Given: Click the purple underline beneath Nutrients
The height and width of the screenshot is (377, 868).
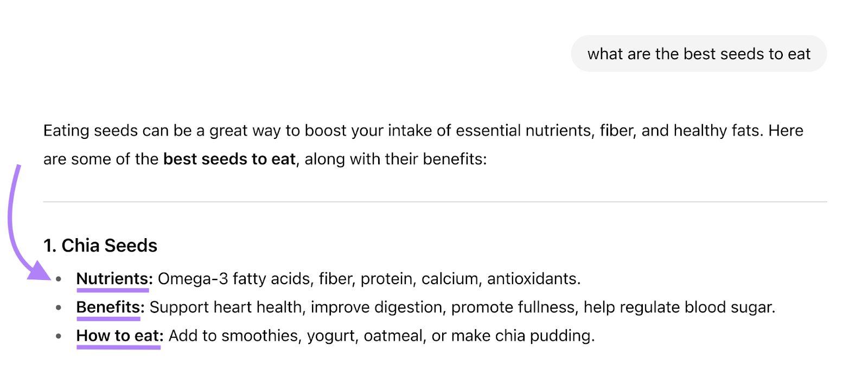Looking at the screenshot, I should (x=113, y=290).
